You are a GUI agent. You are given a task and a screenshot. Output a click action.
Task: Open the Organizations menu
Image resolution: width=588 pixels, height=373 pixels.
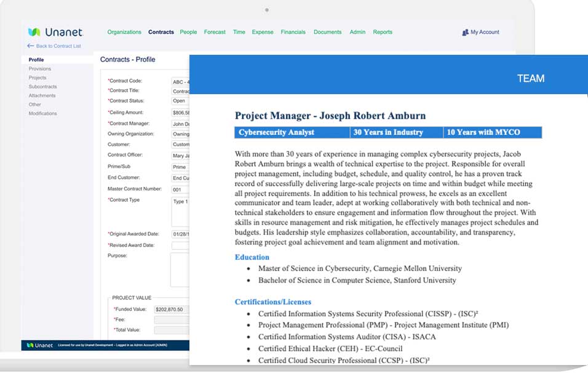(124, 31)
